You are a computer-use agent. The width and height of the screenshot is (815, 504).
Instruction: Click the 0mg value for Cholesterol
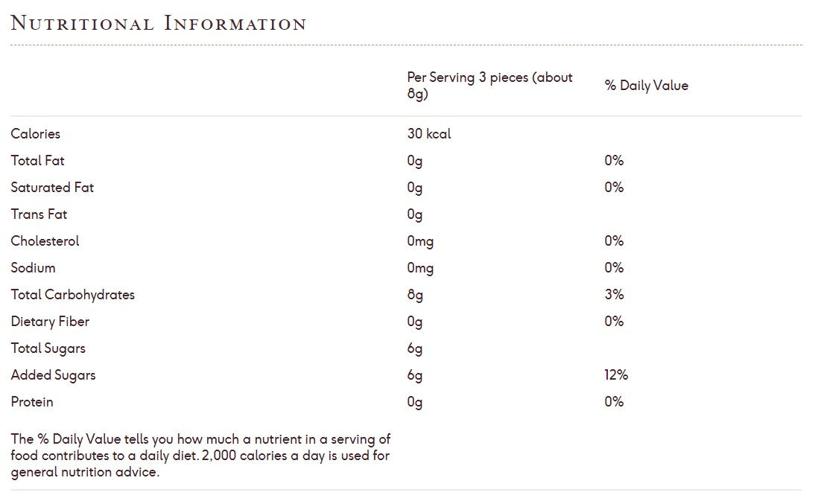420,241
